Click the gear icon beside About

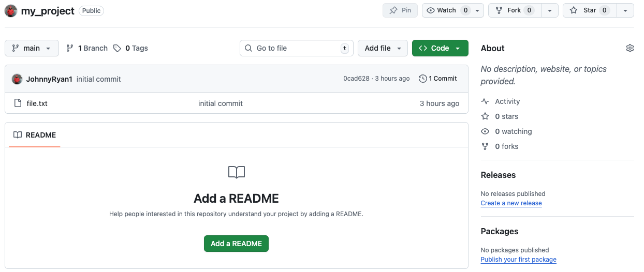pyautogui.click(x=630, y=48)
